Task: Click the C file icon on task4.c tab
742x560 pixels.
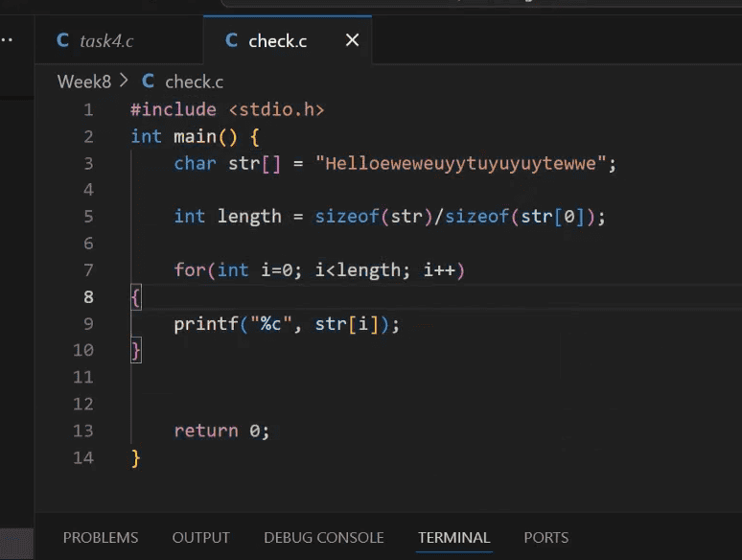Action: click(x=63, y=40)
